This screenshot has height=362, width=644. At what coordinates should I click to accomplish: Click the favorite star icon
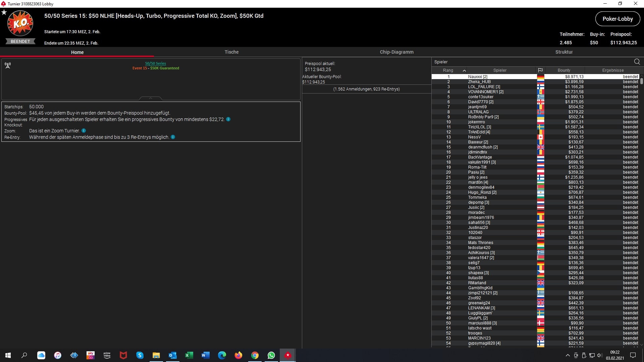(4, 12)
